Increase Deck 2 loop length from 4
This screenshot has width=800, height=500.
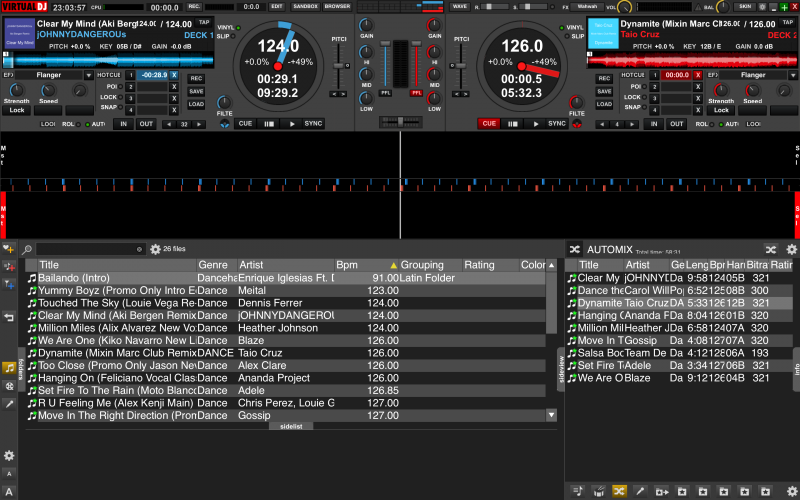pyautogui.click(x=632, y=124)
